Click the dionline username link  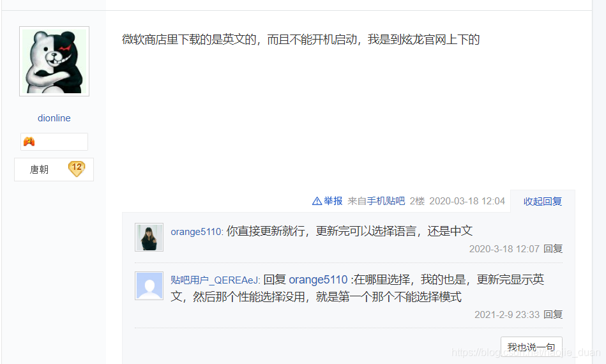(54, 118)
